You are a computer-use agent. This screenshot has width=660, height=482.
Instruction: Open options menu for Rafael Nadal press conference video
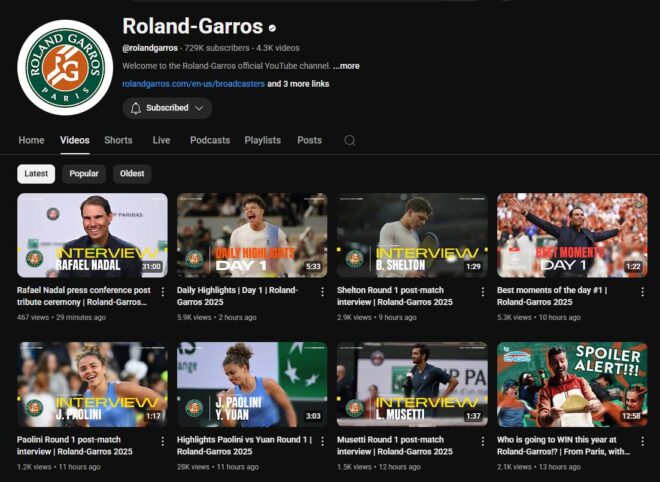pyautogui.click(x=162, y=291)
